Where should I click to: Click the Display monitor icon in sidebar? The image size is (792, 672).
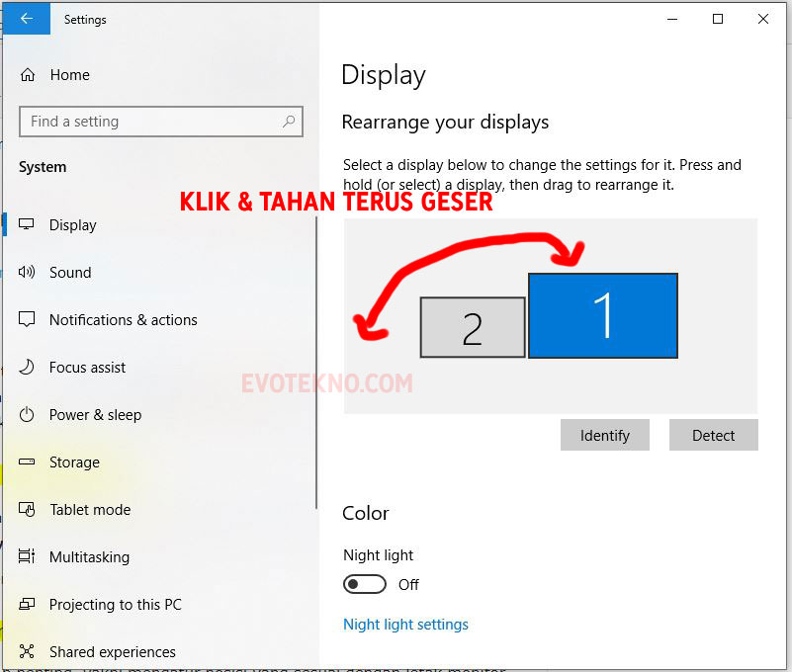click(x=27, y=224)
